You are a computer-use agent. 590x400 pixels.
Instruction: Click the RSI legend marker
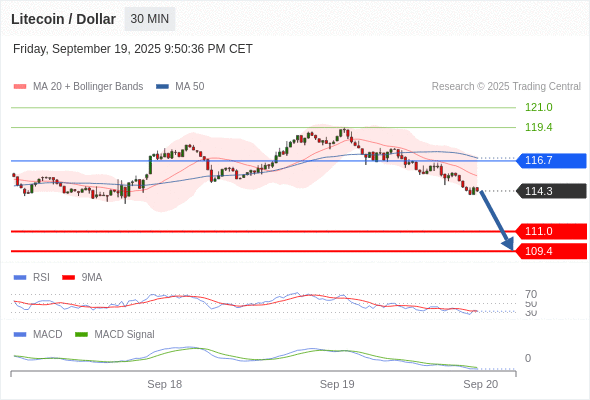(x=20, y=278)
